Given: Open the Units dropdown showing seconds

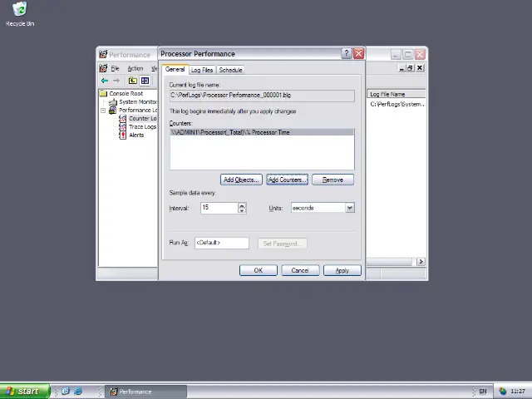Looking at the screenshot, I should tap(349, 208).
